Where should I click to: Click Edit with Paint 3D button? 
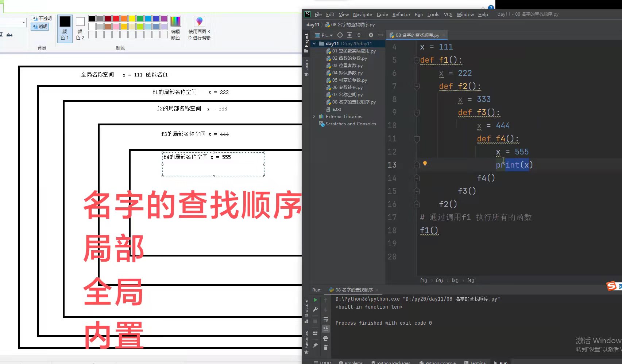coord(199,28)
